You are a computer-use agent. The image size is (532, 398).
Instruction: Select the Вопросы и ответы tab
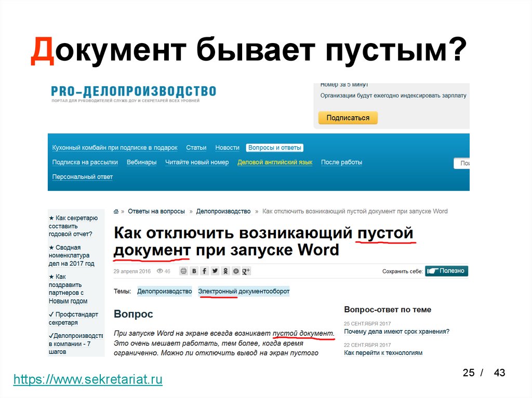[274, 148]
